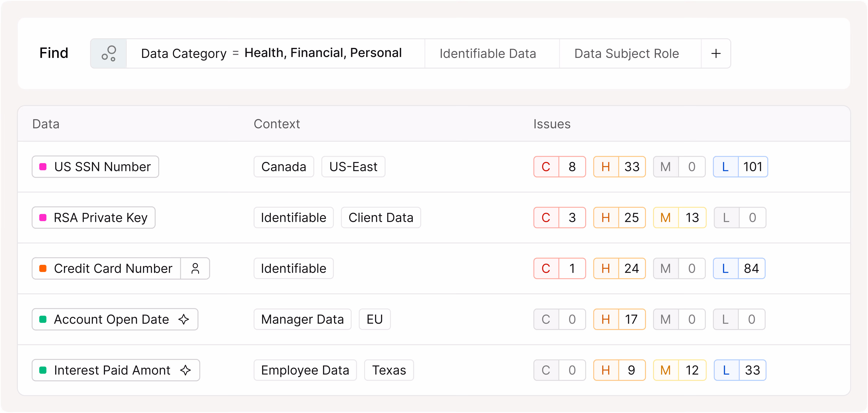Viewport: 868px width, 413px height.
Task: Open Data Subject Role filter
Action: [626, 54]
